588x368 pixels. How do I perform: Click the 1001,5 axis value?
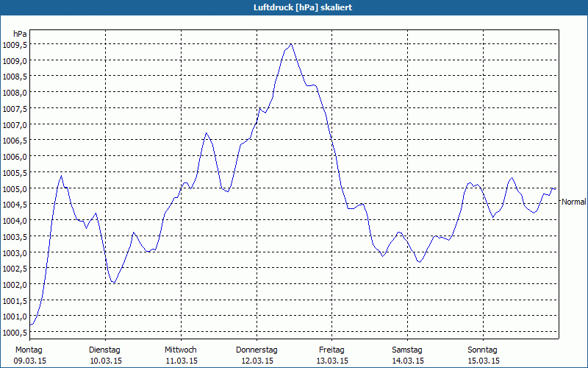click(15, 300)
